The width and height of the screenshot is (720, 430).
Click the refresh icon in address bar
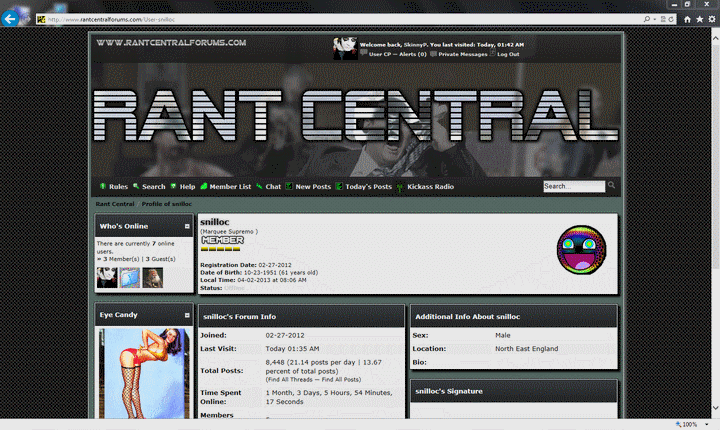pyautogui.click(x=671, y=19)
